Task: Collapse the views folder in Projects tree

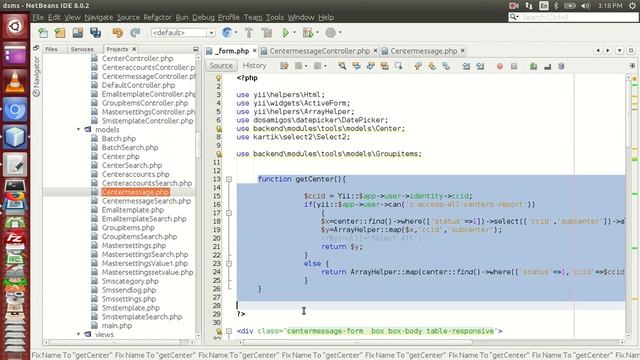Action: click(78, 334)
